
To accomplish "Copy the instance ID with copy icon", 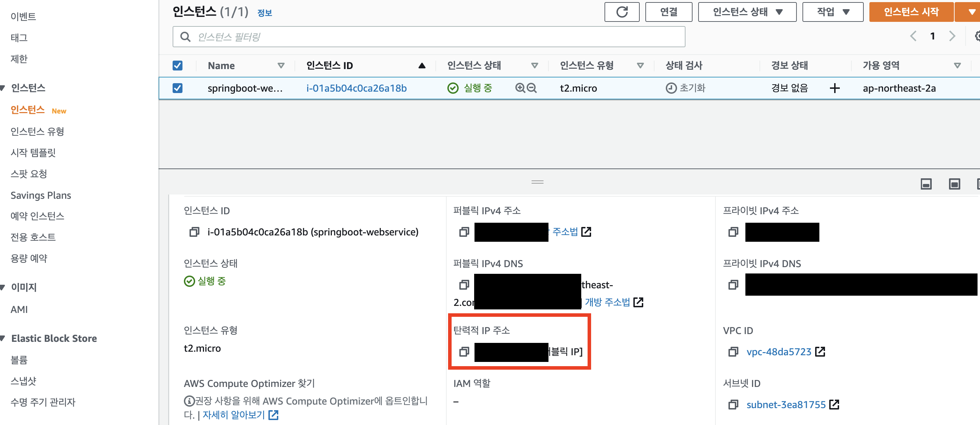I will [194, 232].
